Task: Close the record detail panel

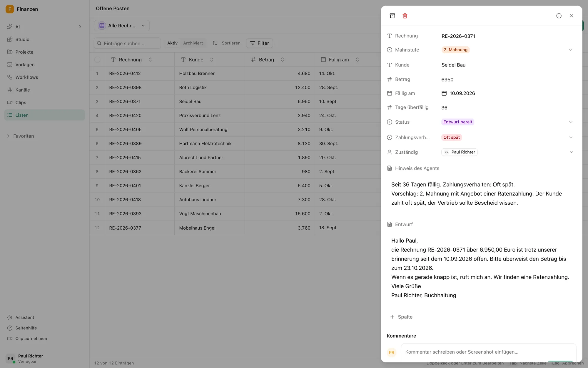Action: point(572,16)
